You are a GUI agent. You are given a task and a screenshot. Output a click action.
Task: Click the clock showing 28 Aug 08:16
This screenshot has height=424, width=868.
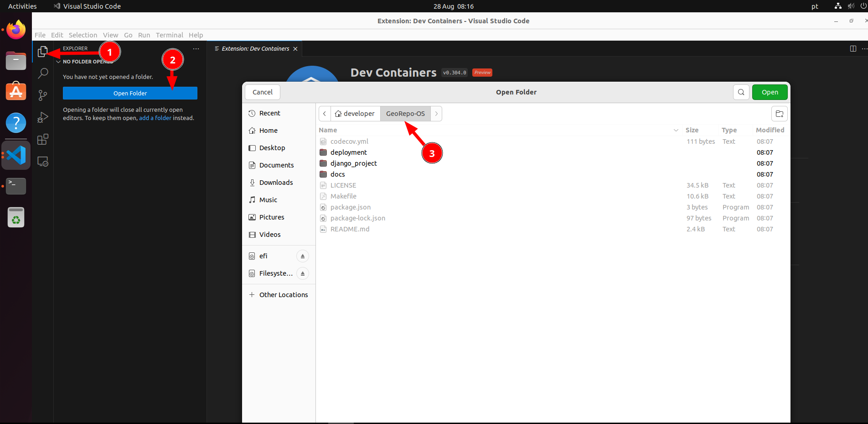(454, 6)
